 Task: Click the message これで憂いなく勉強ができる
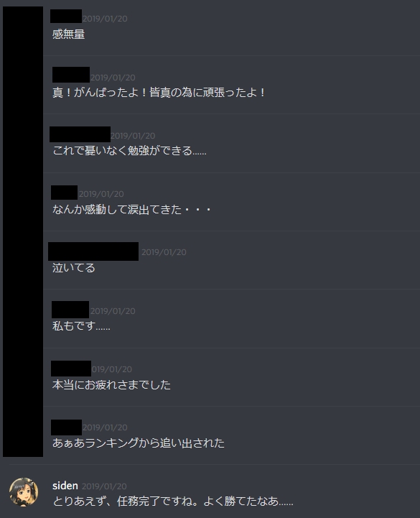click(129, 151)
